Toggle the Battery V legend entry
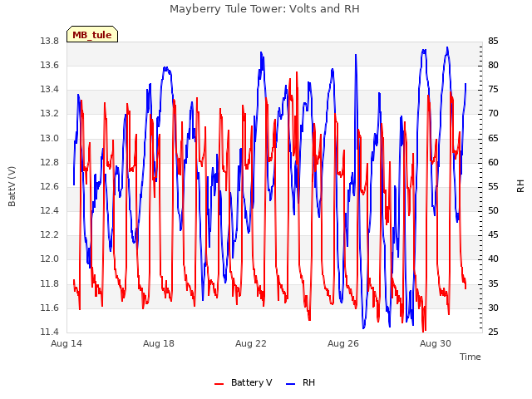 [x=243, y=382]
